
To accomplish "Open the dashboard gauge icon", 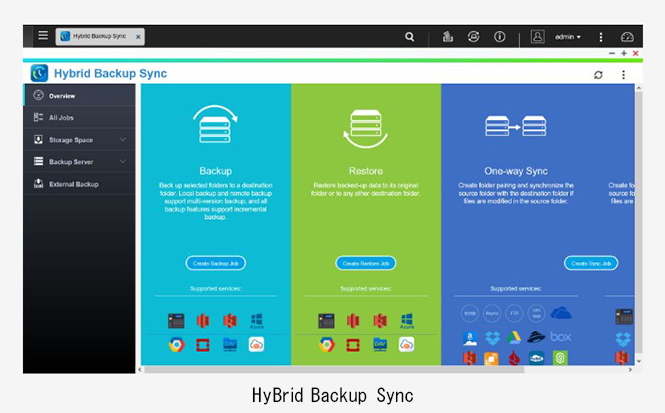I will (x=627, y=37).
